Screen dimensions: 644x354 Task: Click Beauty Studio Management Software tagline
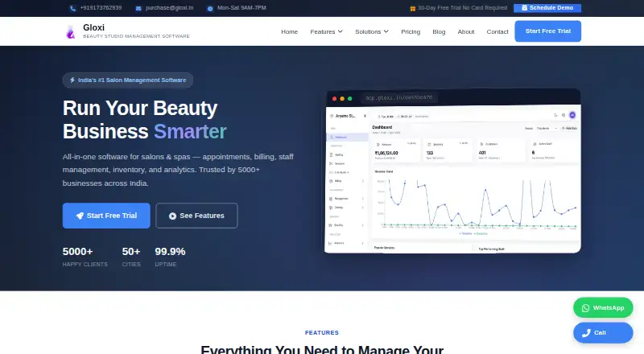click(x=136, y=36)
